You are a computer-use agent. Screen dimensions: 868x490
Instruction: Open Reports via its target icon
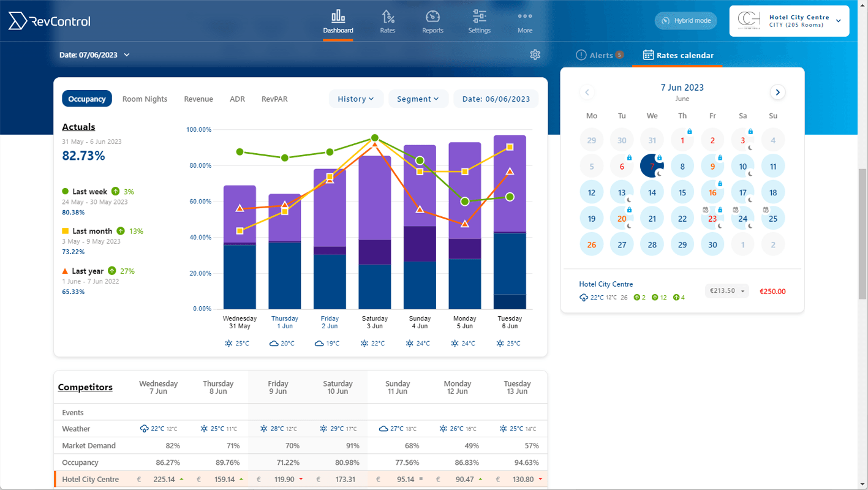click(432, 17)
